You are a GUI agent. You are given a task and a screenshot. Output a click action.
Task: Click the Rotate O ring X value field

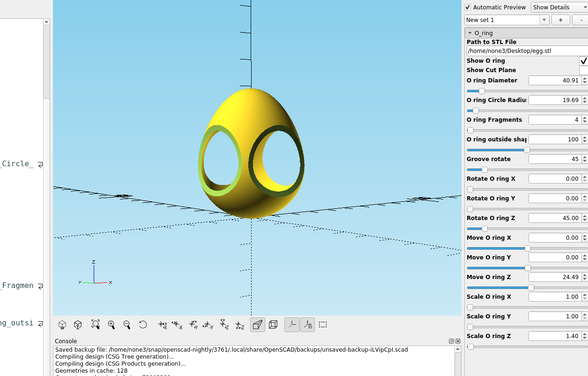tap(555, 179)
